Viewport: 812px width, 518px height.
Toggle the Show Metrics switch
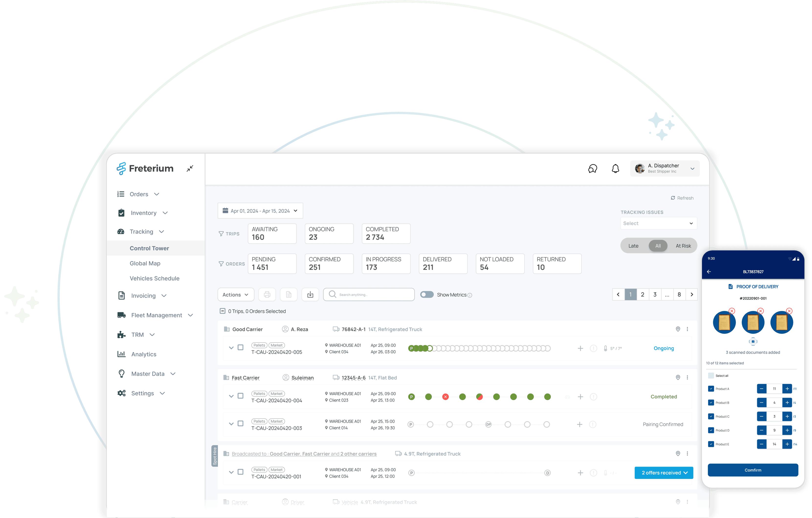427,294
